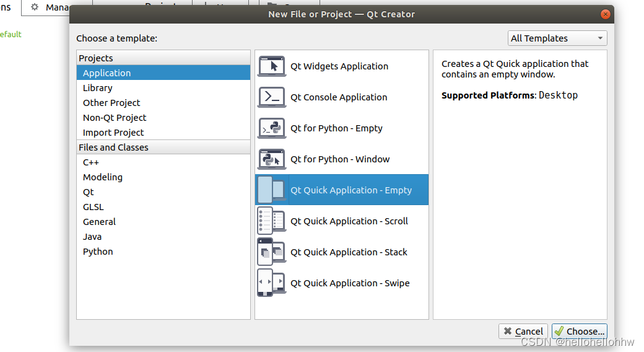The height and width of the screenshot is (352, 644).
Task: Select C++ under Files and Classes
Action: pyautogui.click(x=163, y=162)
